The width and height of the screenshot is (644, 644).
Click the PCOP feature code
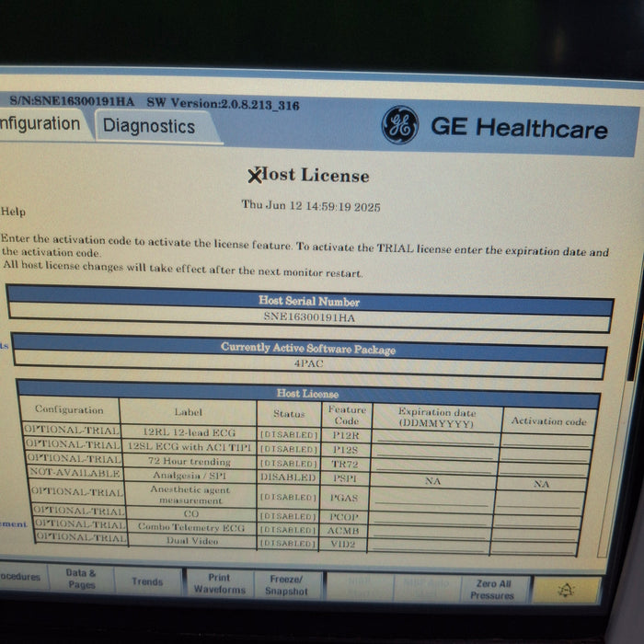pyautogui.click(x=344, y=517)
